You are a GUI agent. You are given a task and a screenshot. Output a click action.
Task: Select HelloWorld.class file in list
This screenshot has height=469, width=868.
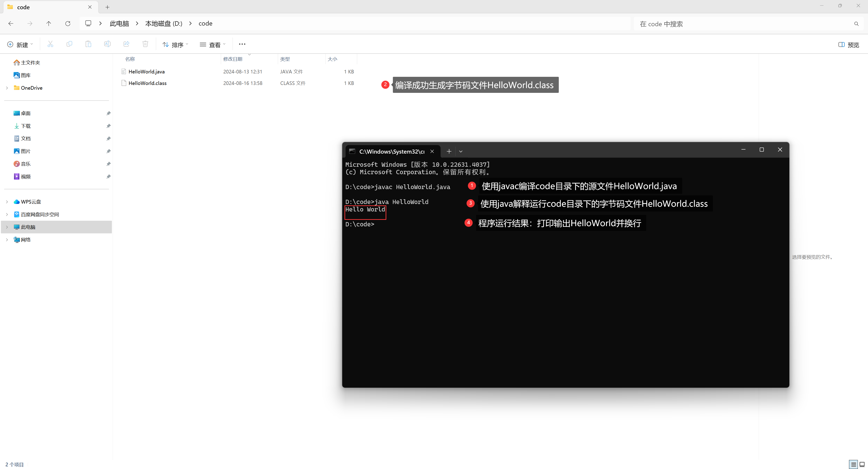click(x=148, y=83)
